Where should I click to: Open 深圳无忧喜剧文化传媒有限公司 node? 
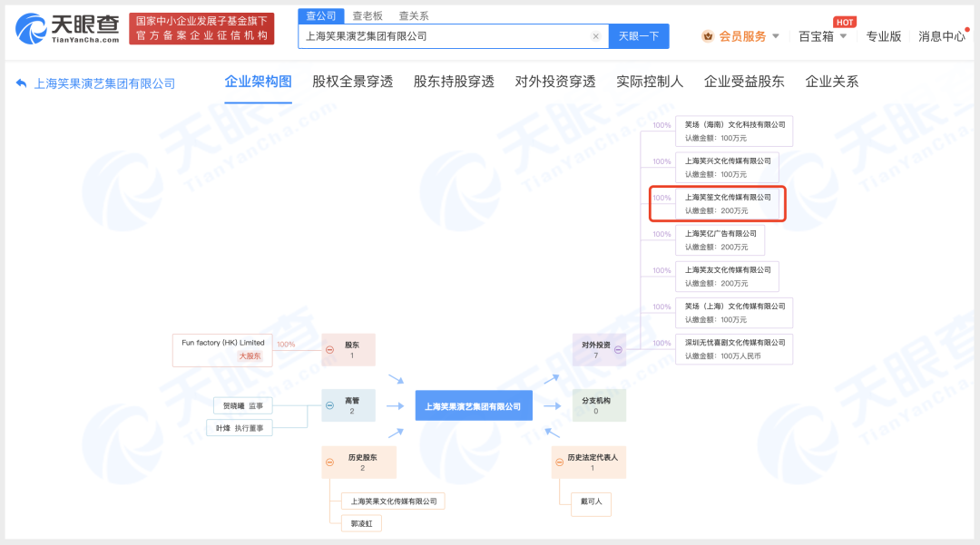[734, 349]
